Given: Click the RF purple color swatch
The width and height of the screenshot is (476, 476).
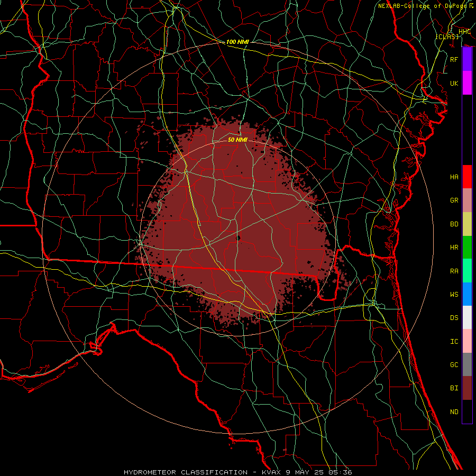Looking at the screenshot, I should click(x=467, y=59).
